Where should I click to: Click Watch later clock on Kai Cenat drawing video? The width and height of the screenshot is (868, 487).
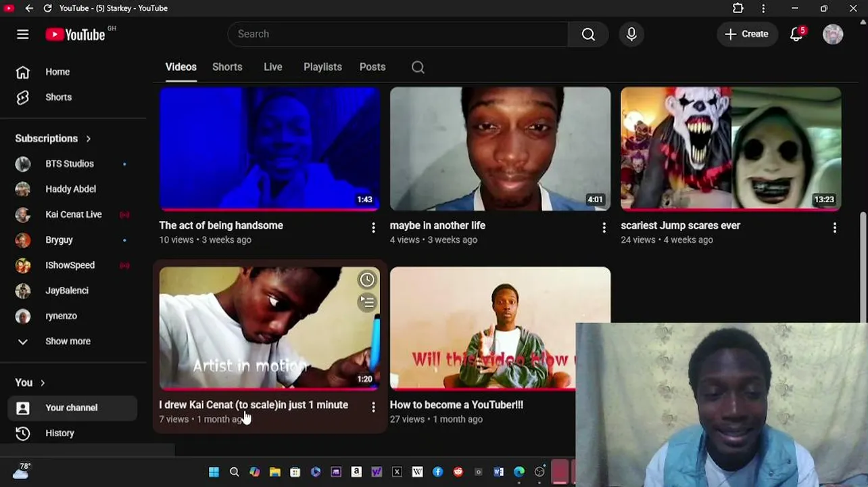[x=367, y=279]
